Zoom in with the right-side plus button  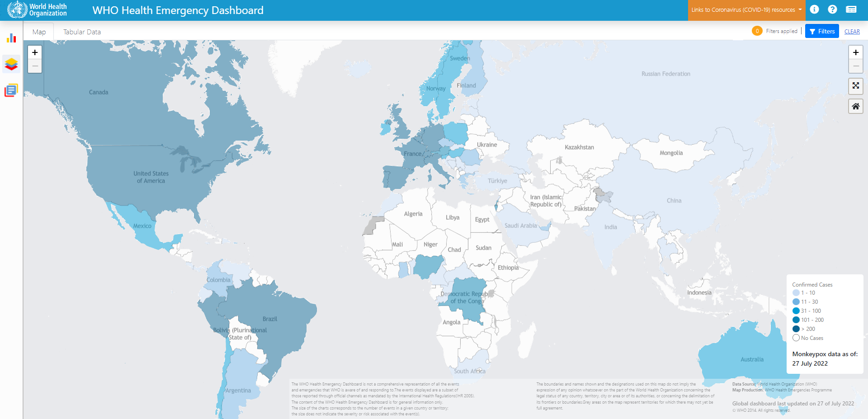coord(855,52)
